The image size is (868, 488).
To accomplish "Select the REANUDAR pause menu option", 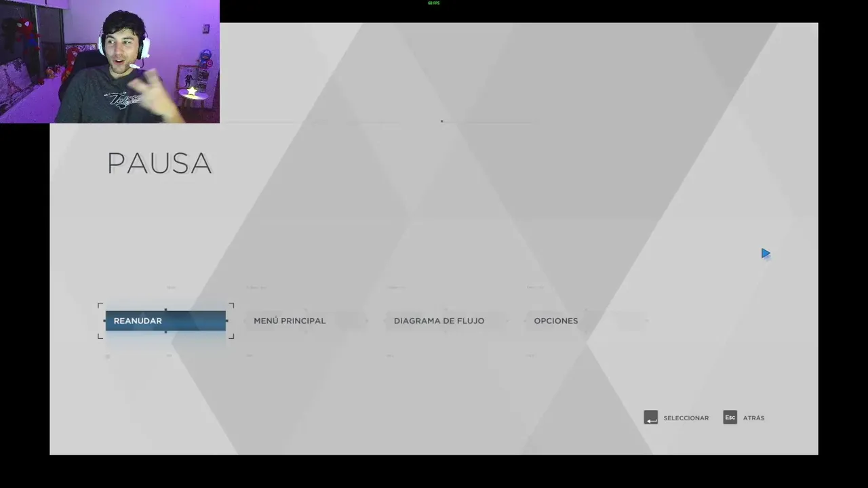I will click(x=165, y=321).
